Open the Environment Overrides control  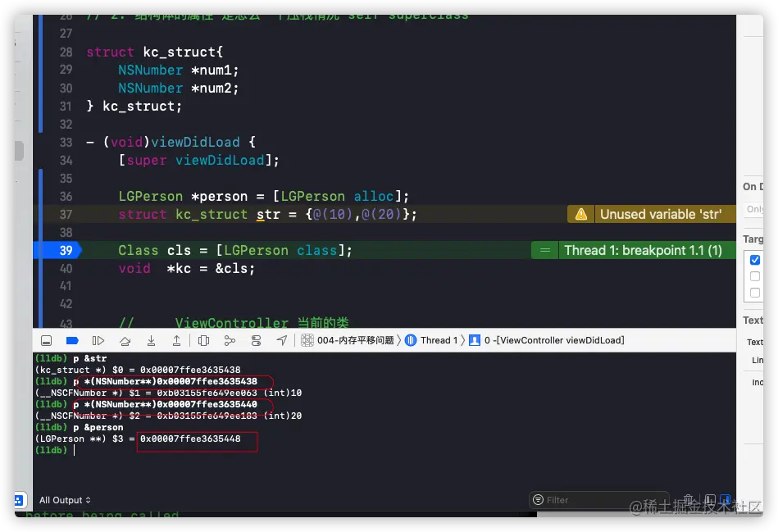(x=256, y=340)
